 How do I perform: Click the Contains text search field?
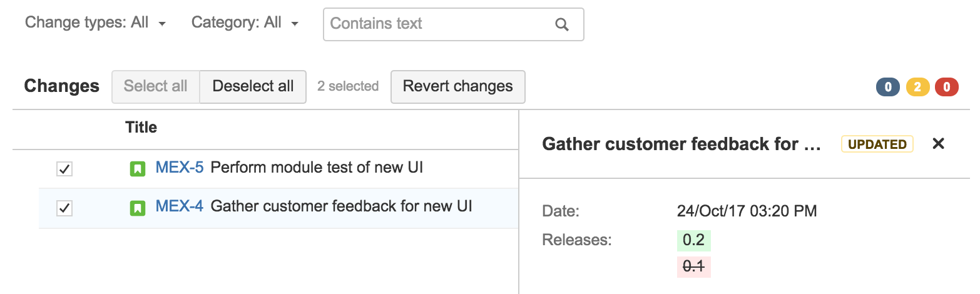(x=453, y=24)
